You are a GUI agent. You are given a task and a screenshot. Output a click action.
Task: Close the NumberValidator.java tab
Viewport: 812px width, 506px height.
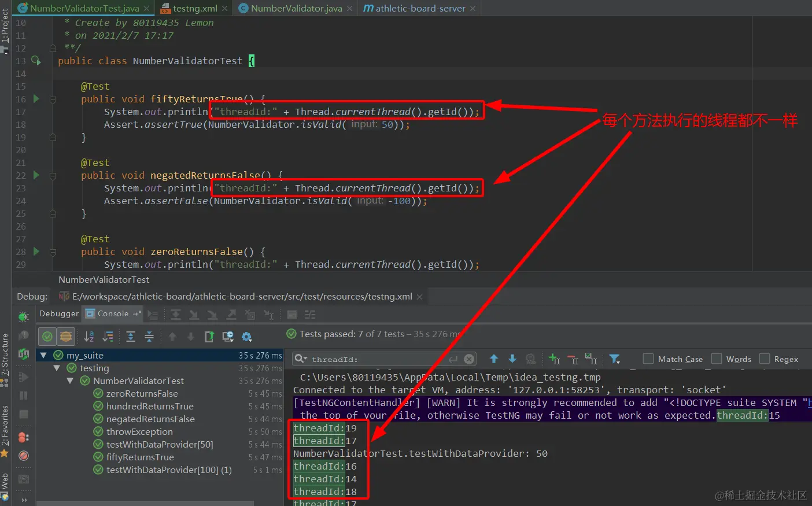(x=350, y=9)
